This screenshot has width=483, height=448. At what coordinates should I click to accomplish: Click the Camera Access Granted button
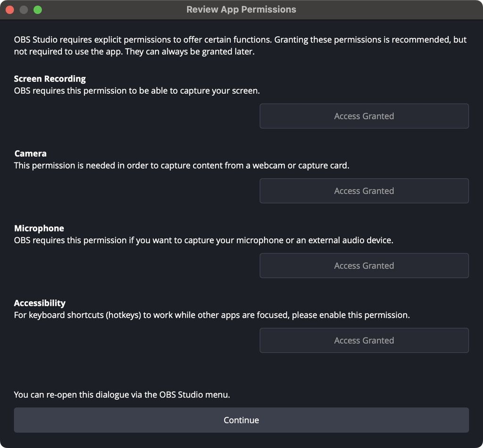(364, 191)
